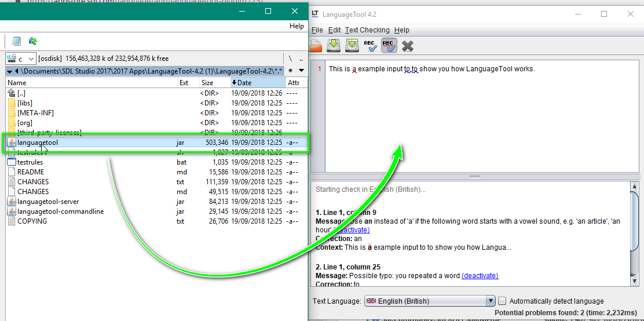Click the Java icon of languagetool-server
644x321 pixels.
[x=12, y=202]
